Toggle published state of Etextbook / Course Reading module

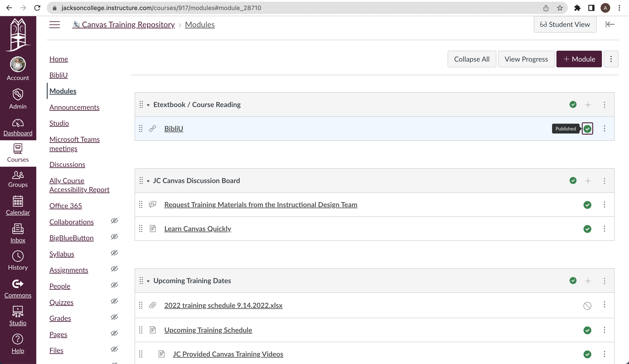pos(573,104)
